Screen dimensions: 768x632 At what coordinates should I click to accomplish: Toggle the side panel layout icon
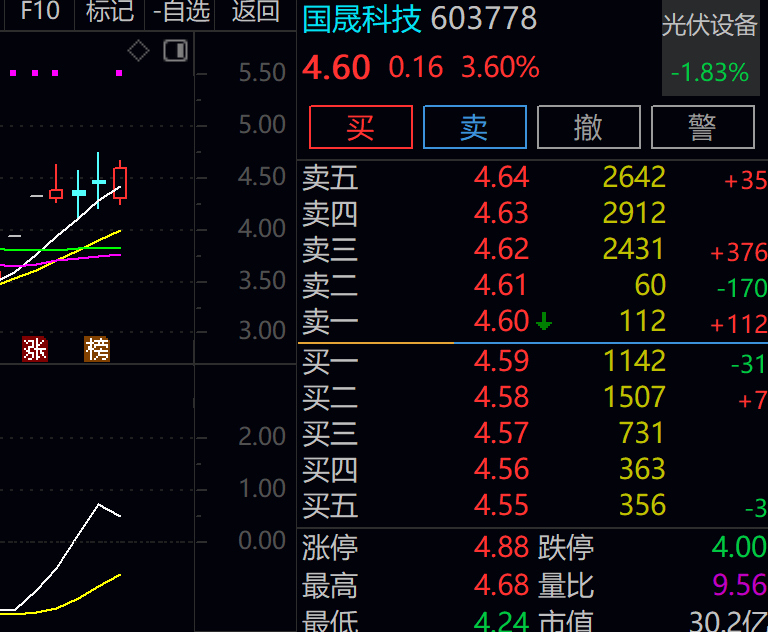click(x=175, y=51)
